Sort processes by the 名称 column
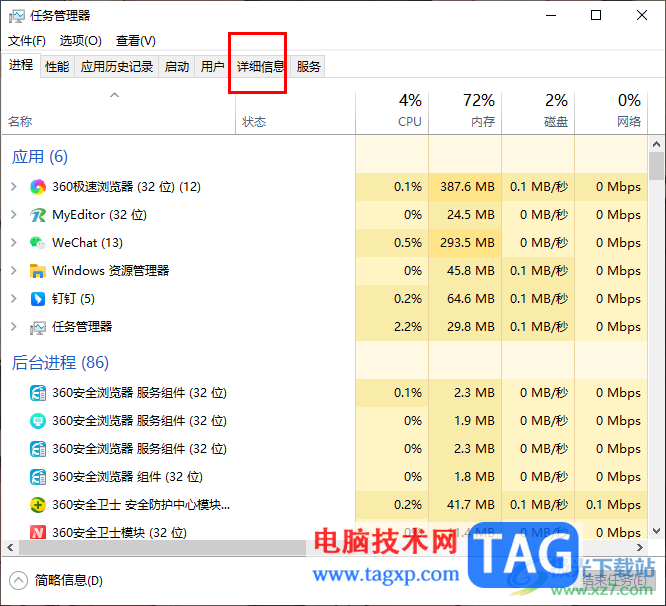 (119, 113)
